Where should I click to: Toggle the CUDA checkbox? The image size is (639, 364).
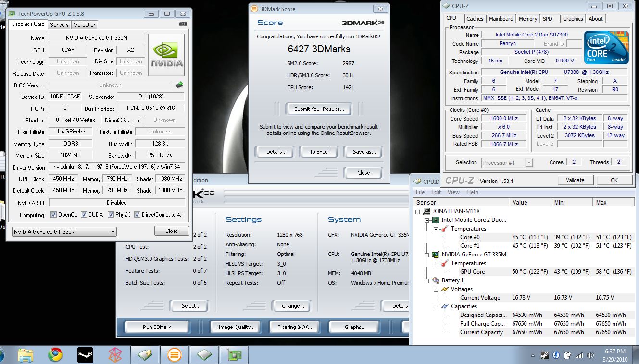click(x=84, y=215)
